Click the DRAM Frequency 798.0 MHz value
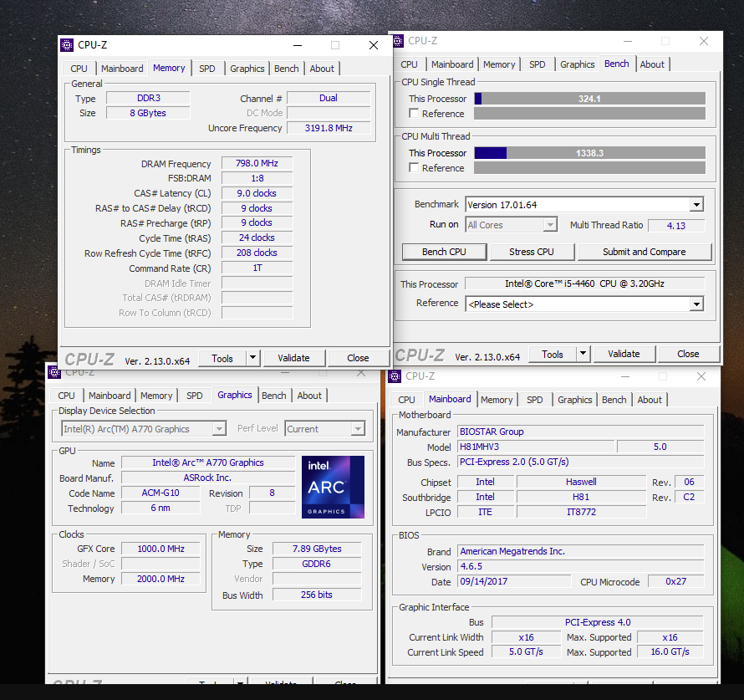Viewport: 744px width, 700px height. (x=257, y=163)
